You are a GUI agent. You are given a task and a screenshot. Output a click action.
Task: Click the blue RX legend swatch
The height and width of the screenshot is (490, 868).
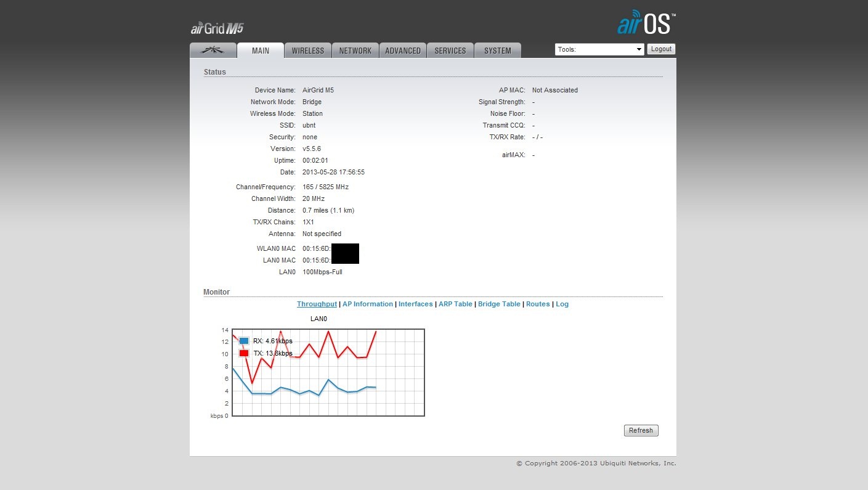244,341
